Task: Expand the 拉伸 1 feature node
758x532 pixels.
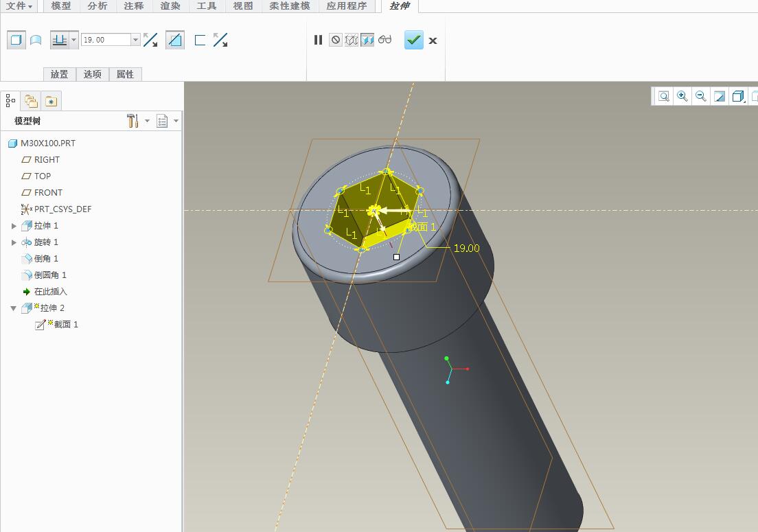Action: pos(14,226)
